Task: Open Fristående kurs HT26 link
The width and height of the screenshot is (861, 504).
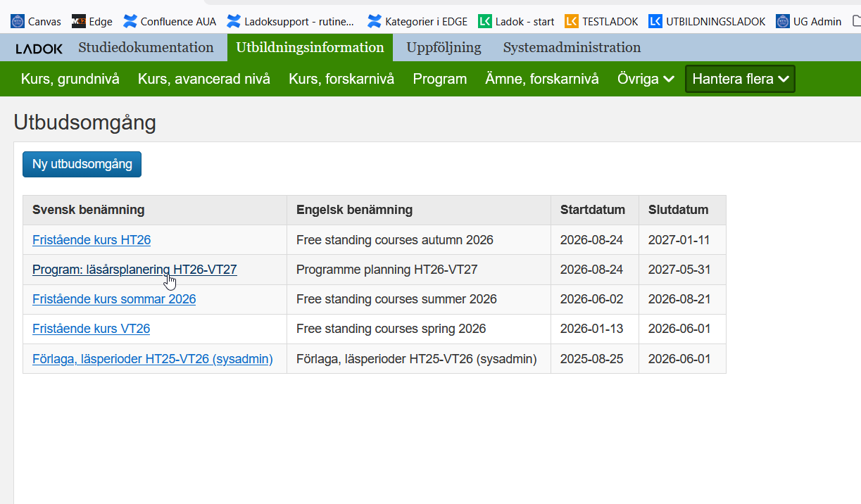Action: 92,240
